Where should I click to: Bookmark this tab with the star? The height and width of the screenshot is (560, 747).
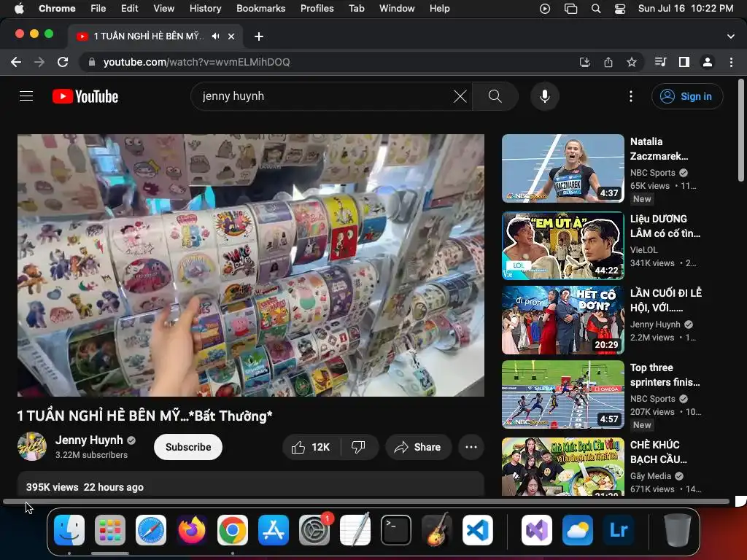coord(632,62)
